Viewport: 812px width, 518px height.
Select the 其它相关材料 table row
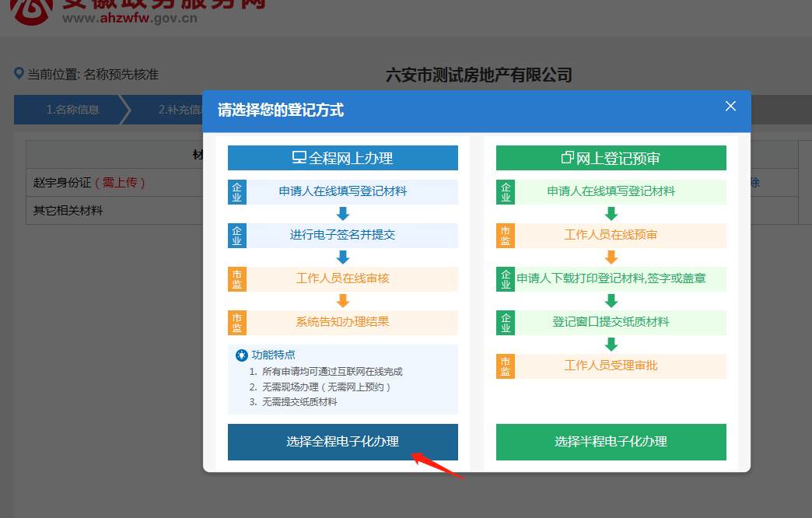[68, 210]
